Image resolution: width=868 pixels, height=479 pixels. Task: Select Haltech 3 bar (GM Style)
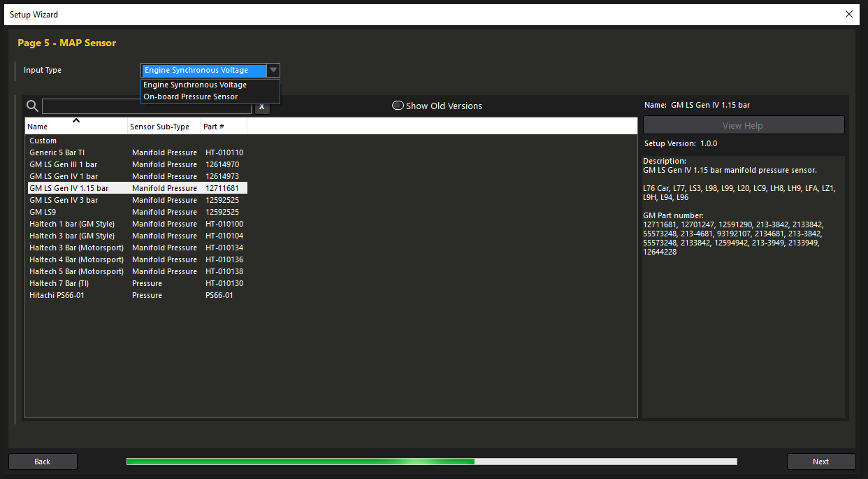point(136,236)
